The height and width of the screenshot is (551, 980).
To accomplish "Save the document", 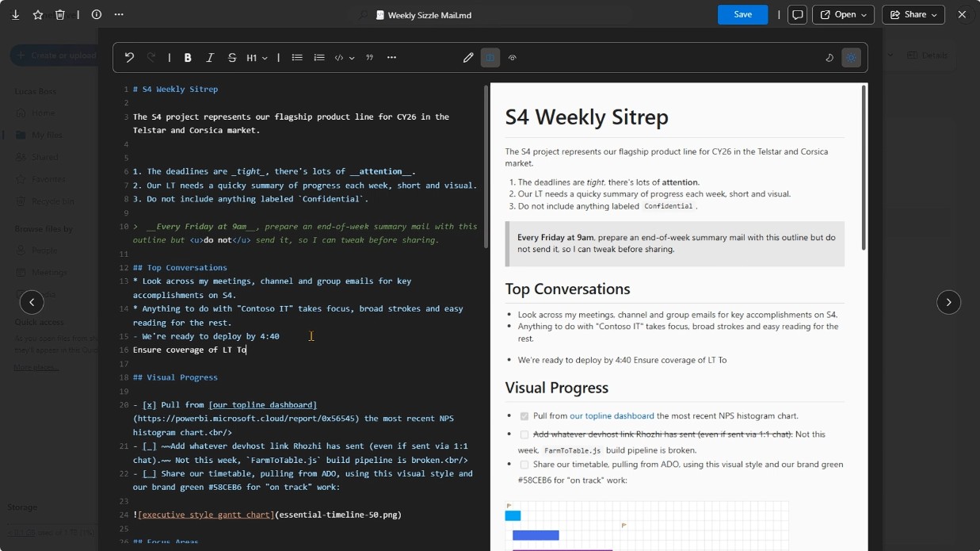I will 742,14.
